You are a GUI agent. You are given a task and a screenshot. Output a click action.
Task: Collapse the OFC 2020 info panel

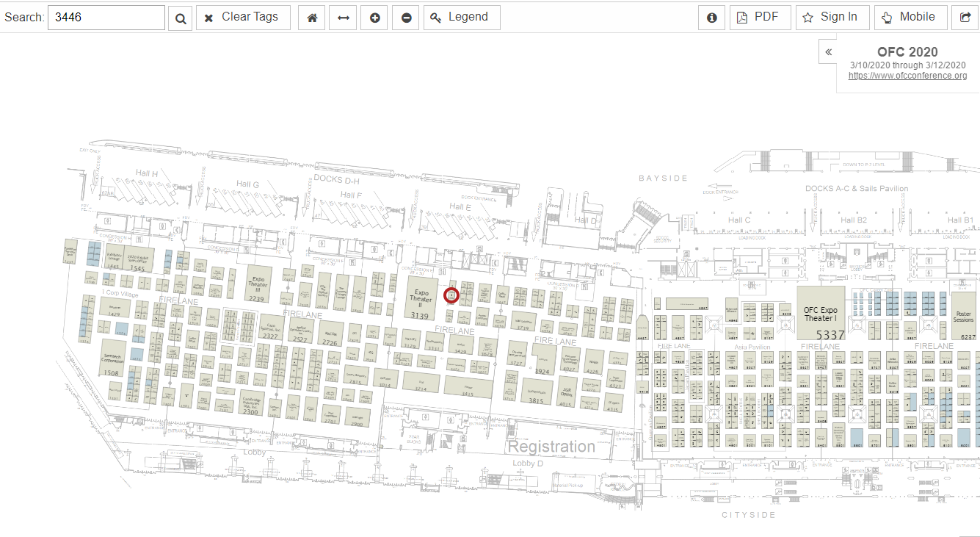pos(828,52)
